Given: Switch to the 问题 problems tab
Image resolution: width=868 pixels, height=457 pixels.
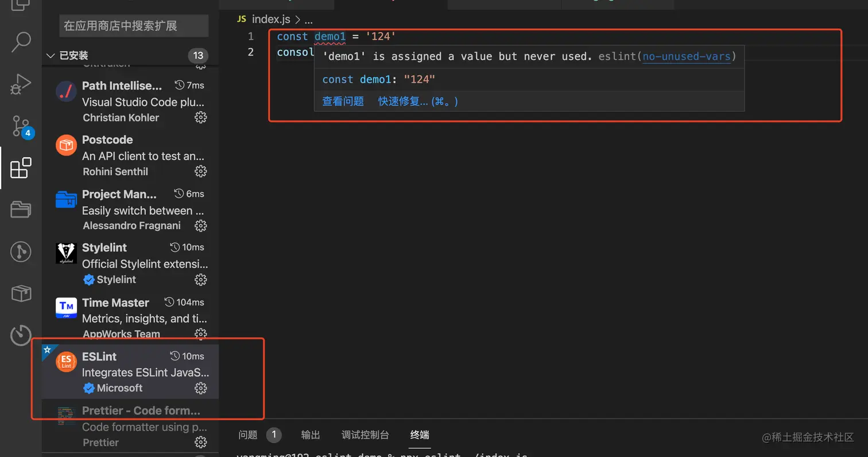Looking at the screenshot, I should pyautogui.click(x=248, y=435).
